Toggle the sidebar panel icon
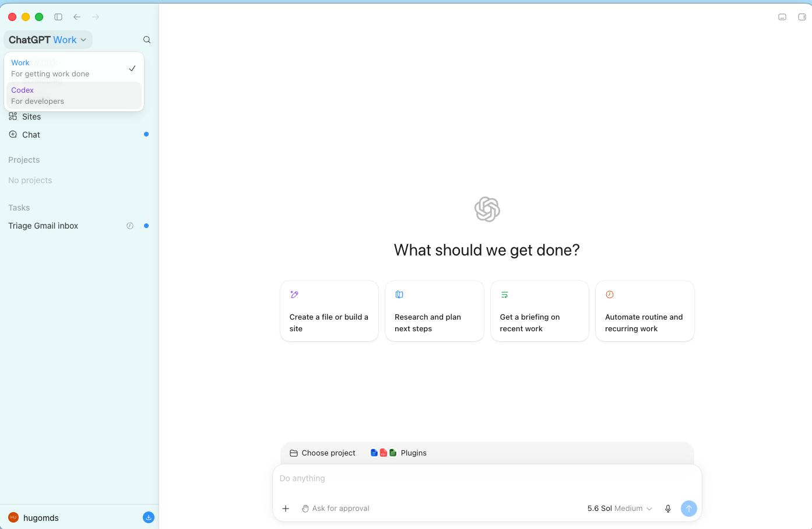This screenshot has height=529, width=812. [58, 17]
